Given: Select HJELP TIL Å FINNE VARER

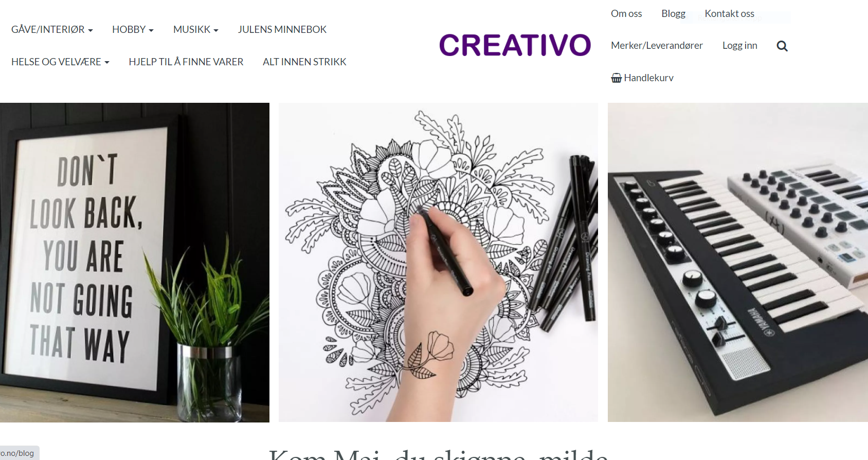Looking at the screenshot, I should point(186,62).
